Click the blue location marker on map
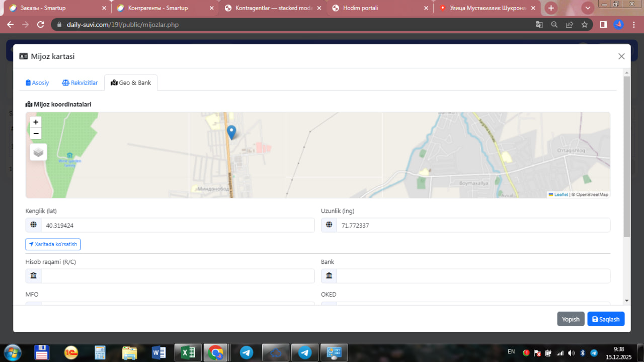The height and width of the screenshot is (362, 644). 231,132
